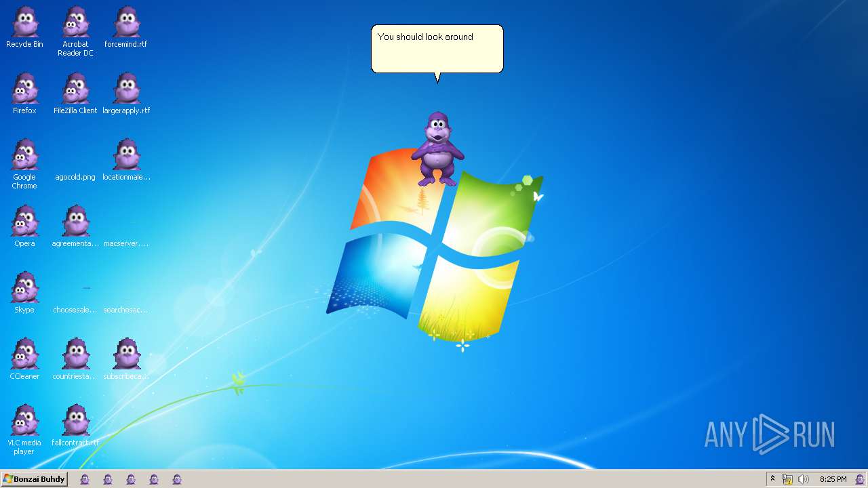The image size is (868, 488).
Task: Open the Bonzai Buhdy start button
Action: (34, 479)
